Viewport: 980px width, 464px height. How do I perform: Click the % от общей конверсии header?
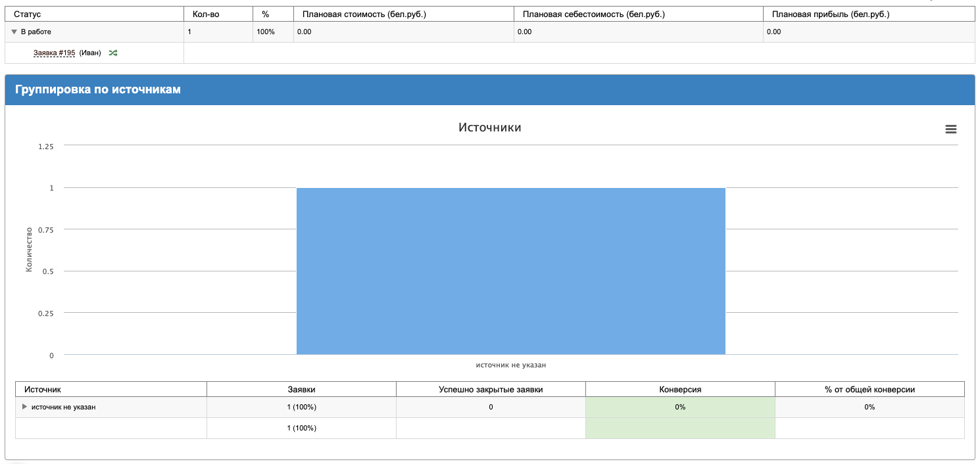(x=870, y=389)
